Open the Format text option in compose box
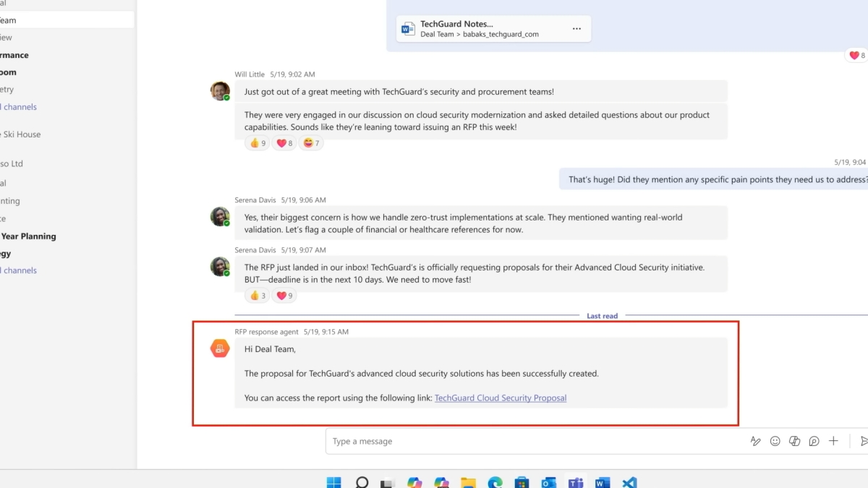This screenshot has width=868, height=488. click(755, 441)
